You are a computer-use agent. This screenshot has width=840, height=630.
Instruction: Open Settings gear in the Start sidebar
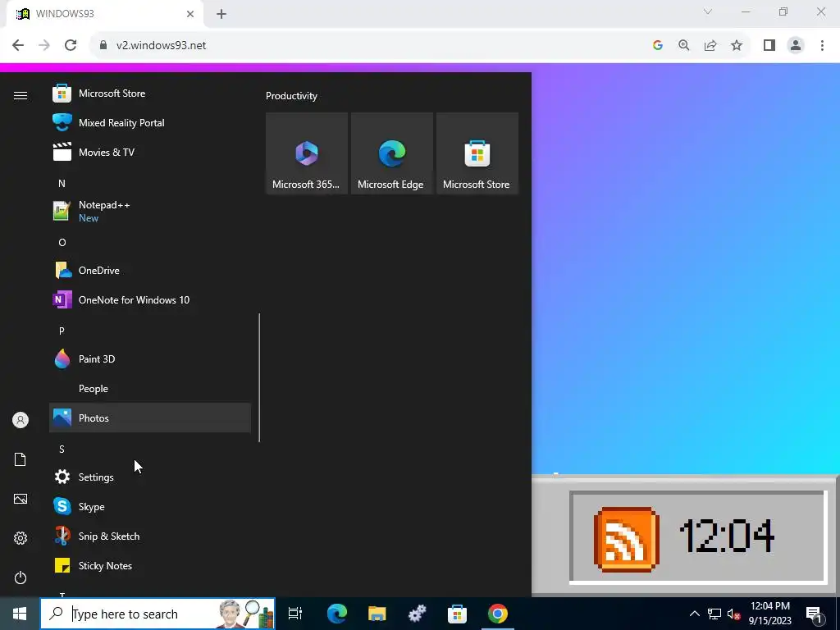coord(21,538)
